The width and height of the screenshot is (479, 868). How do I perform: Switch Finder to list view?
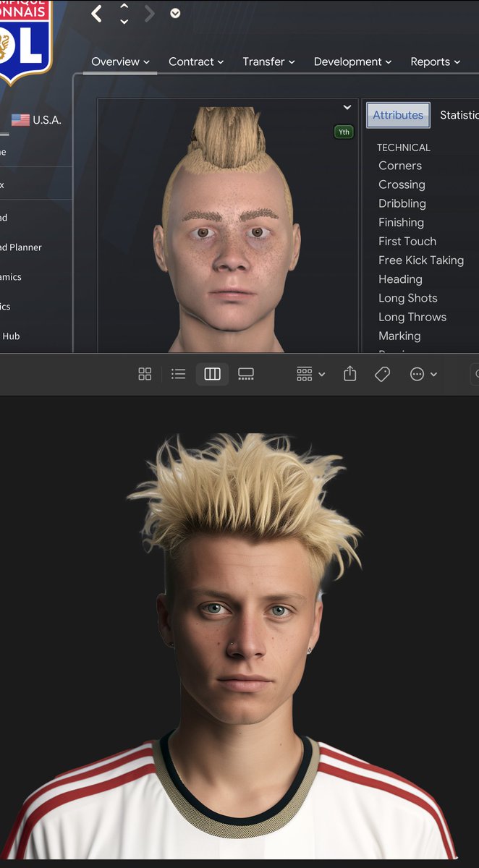178,374
